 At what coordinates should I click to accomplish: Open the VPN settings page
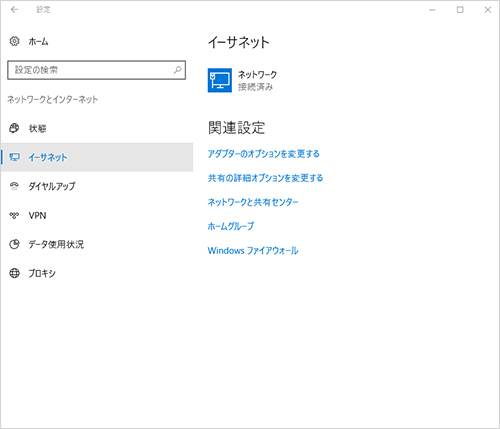pos(97,215)
